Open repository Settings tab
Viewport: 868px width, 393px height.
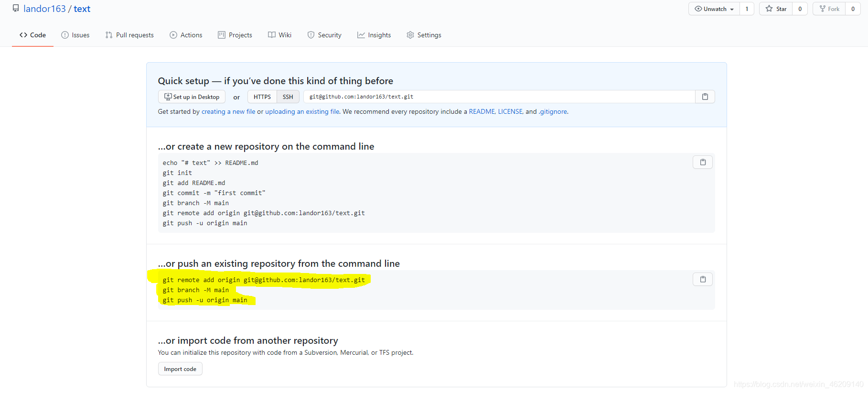point(424,35)
